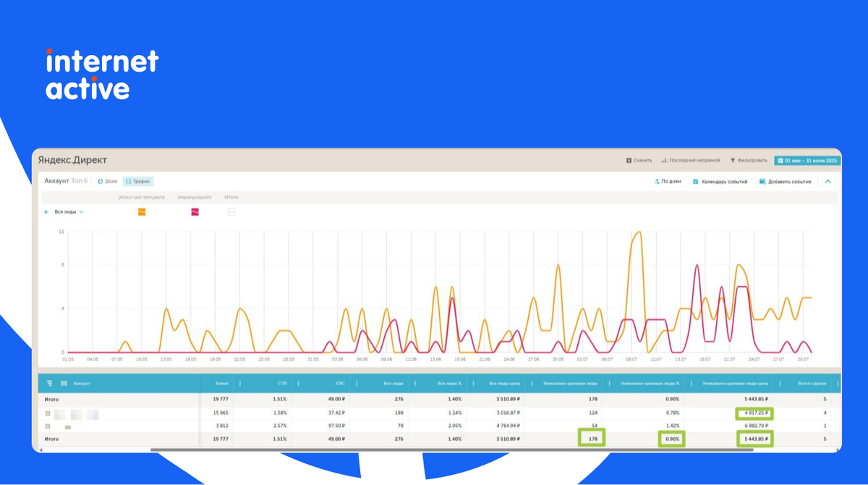Screen dimensions: 868x485
Task: Open the three-dot menu after CTR header
Action: (299, 383)
